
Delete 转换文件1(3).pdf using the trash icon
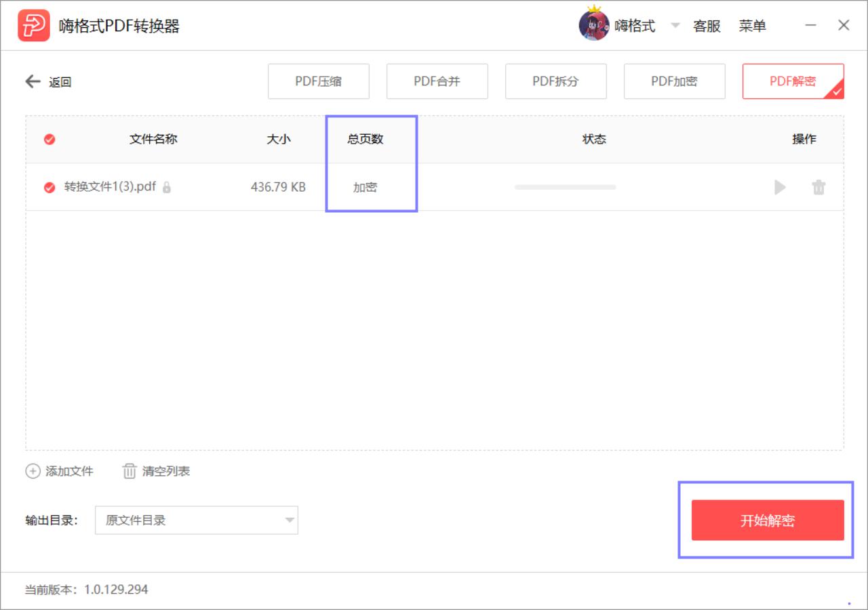(x=819, y=187)
